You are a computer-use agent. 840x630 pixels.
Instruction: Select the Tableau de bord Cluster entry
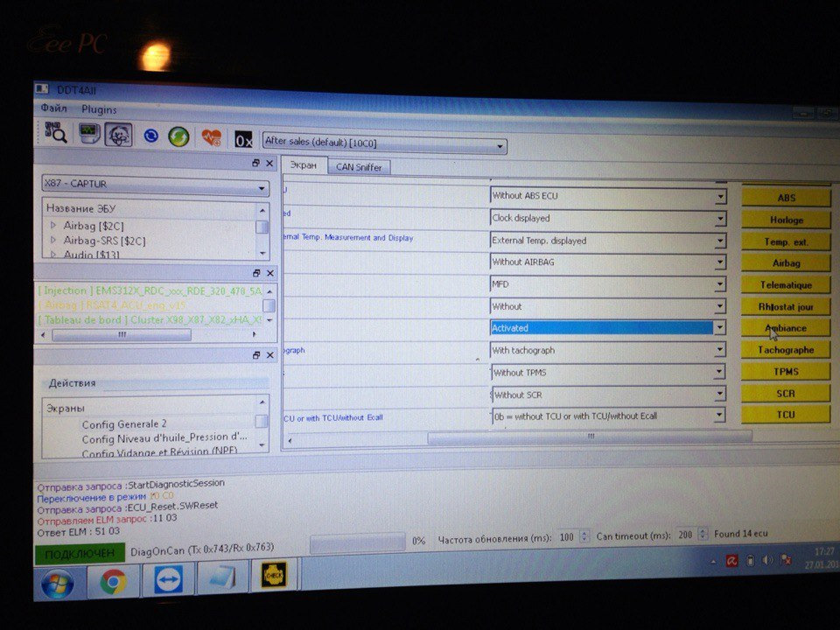[150, 320]
